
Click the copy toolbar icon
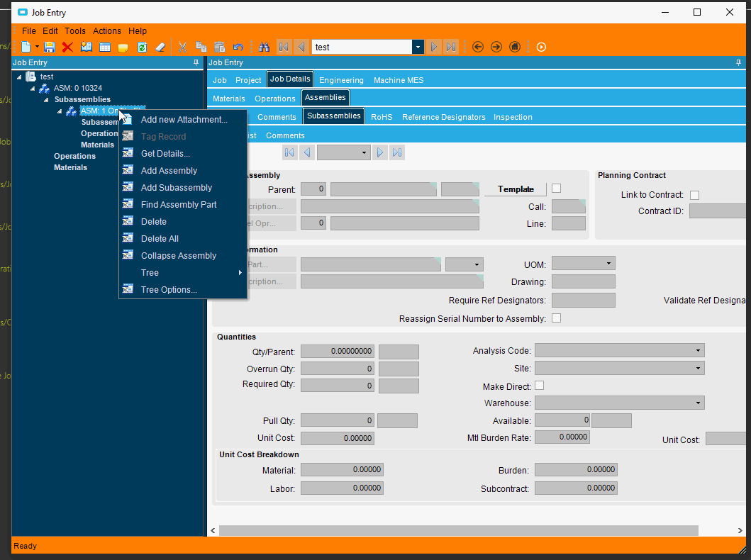tap(201, 47)
